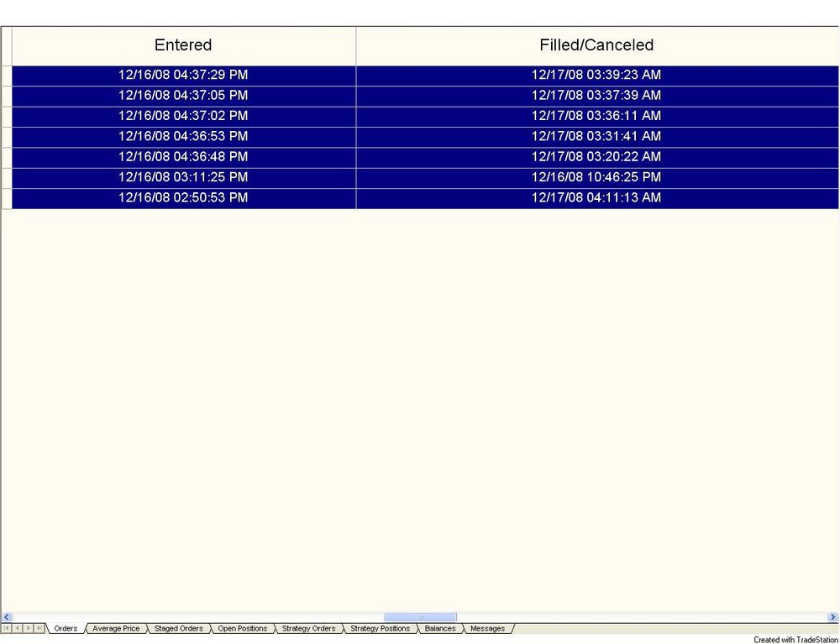
Task: Open the Average Price tab
Action: point(116,629)
